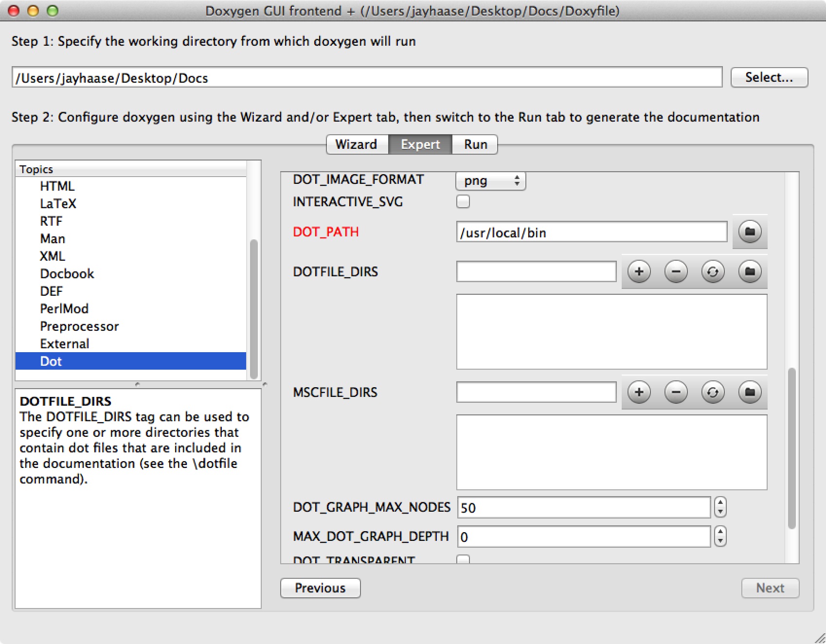Switch to the Wizard tab
This screenshot has width=826, height=644.
pos(357,144)
